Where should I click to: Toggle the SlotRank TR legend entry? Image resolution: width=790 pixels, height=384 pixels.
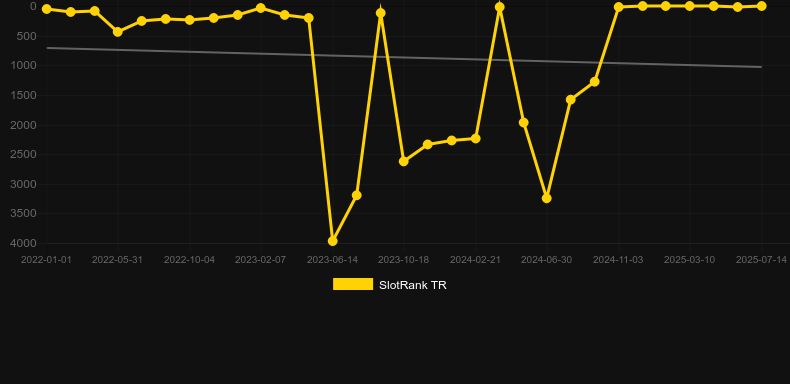(x=389, y=285)
